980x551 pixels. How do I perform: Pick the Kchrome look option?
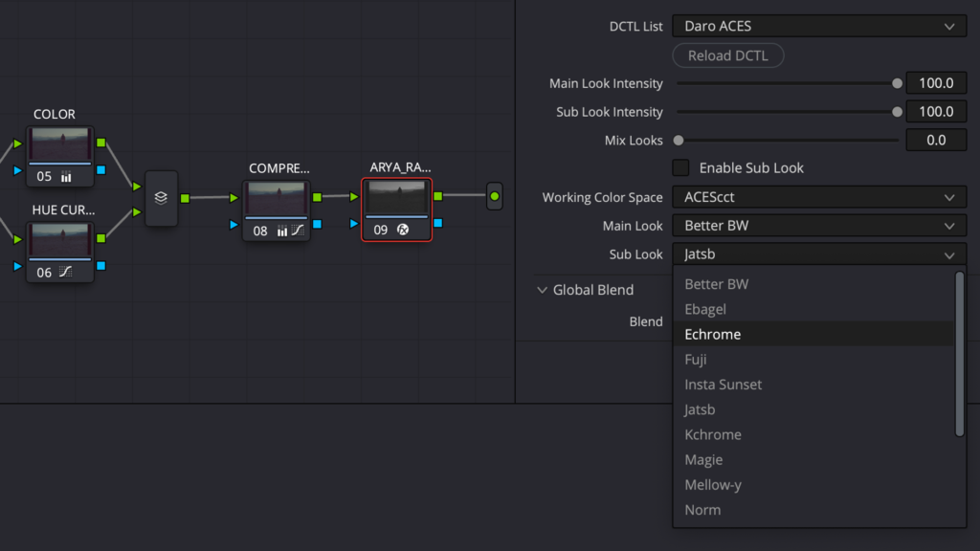click(713, 434)
